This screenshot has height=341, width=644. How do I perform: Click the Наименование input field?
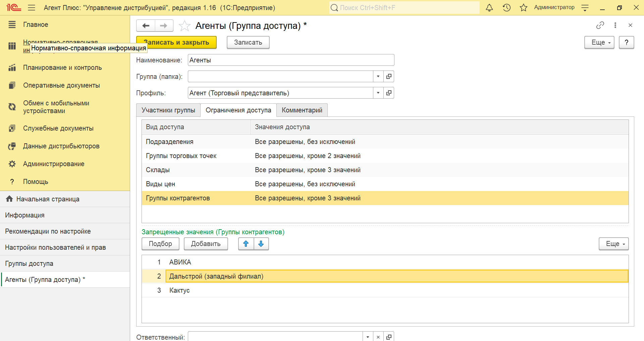(291, 60)
